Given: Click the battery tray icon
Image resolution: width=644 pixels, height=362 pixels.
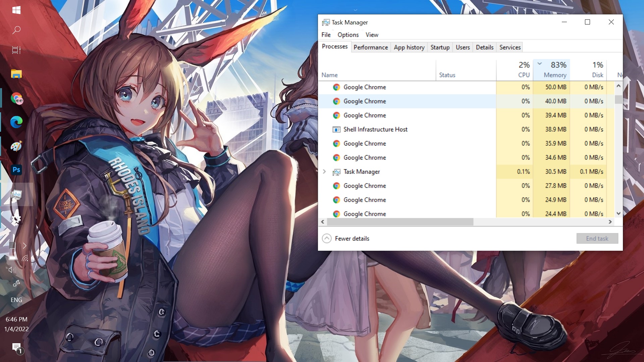Looking at the screenshot, I should click(x=12, y=258).
